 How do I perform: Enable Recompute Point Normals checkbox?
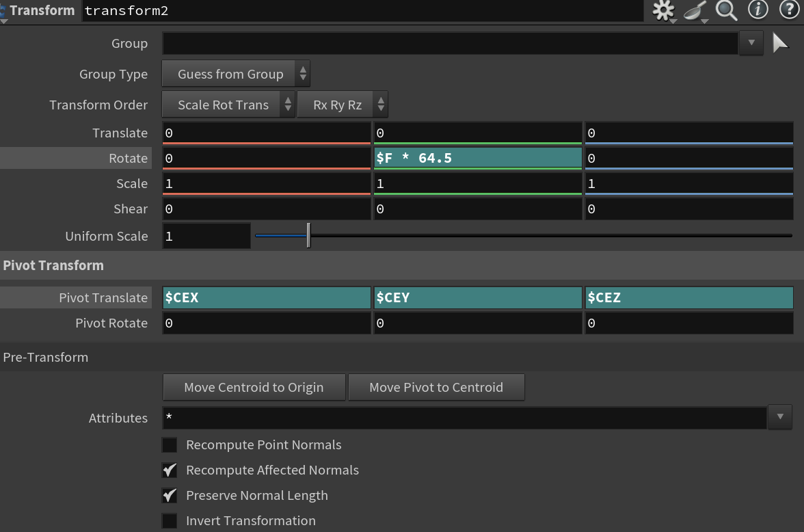click(170, 445)
